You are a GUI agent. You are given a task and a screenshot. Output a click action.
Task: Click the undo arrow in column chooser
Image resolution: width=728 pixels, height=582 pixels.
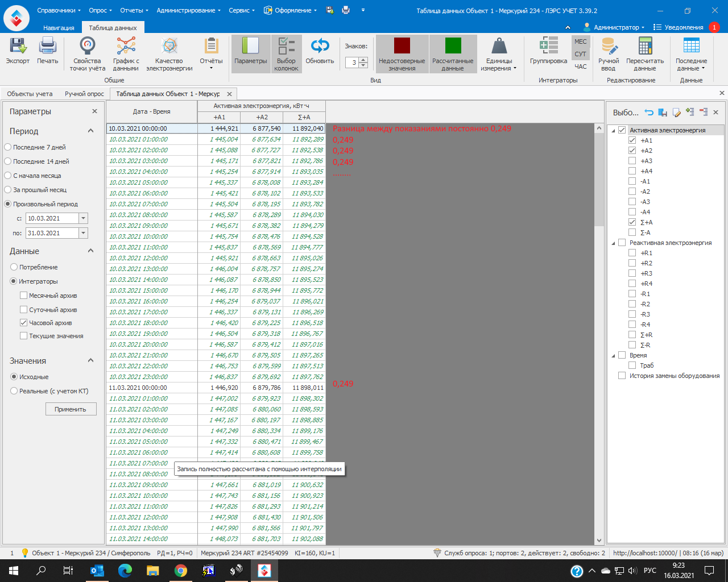649,112
